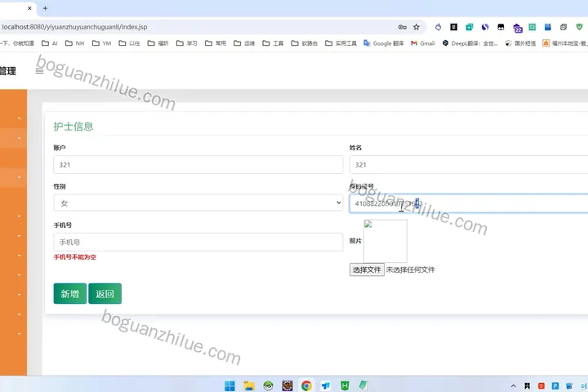Open the blue bird app in taskbar
588x392 pixels.
point(326,385)
